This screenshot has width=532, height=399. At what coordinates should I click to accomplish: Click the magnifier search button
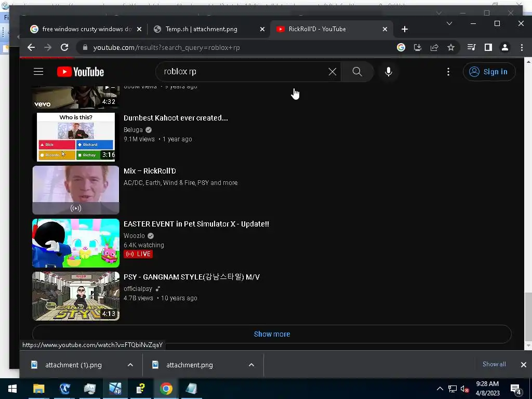pos(357,72)
